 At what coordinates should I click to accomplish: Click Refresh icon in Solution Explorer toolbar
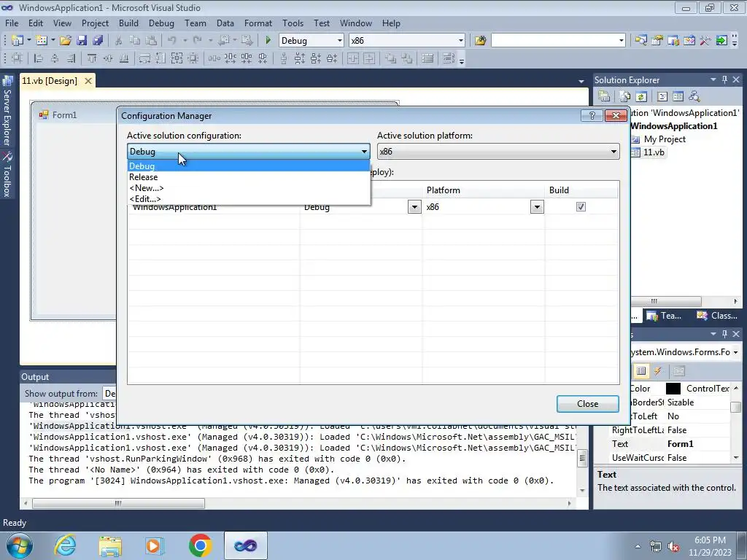coord(641,97)
